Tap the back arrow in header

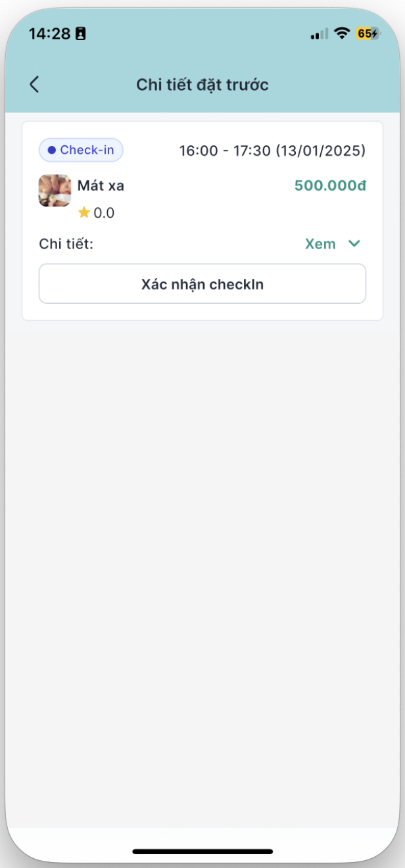pyautogui.click(x=34, y=84)
